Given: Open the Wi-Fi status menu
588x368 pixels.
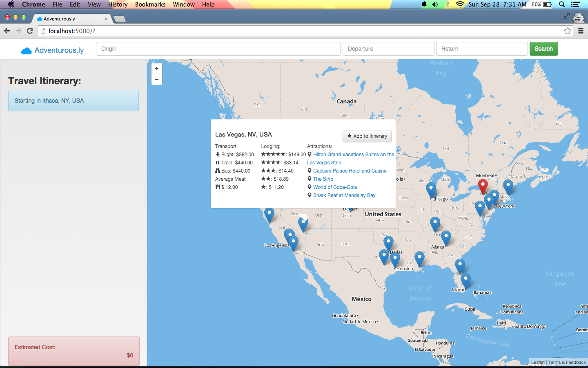Looking at the screenshot, I should (460, 4).
